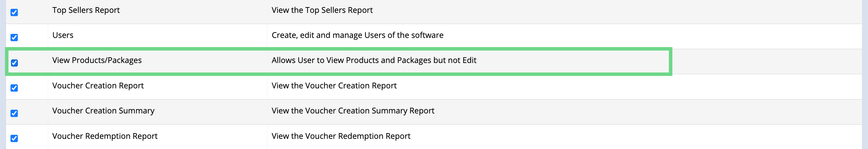Click the 'View the Top Sellers Report' description
This screenshot has height=149, width=868.
pos(322,10)
